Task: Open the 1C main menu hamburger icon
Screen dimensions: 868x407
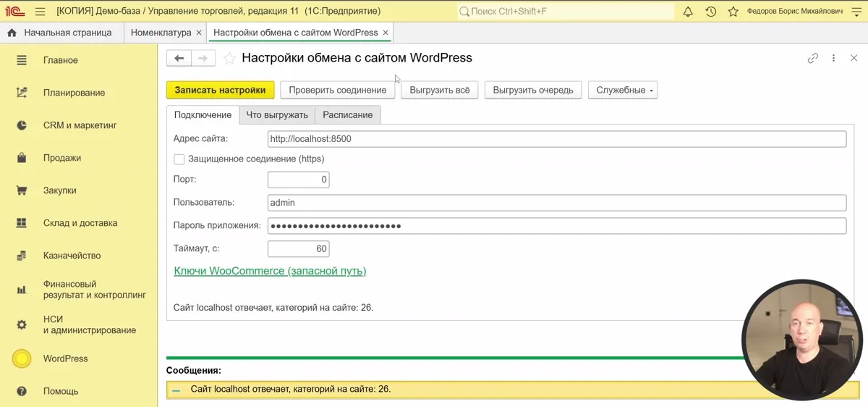Action: click(40, 12)
